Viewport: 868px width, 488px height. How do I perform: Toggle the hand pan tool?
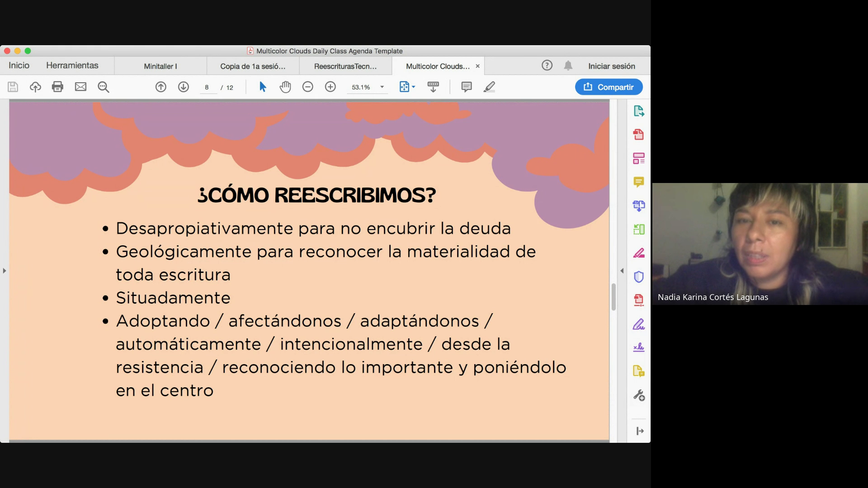click(285, 87)
